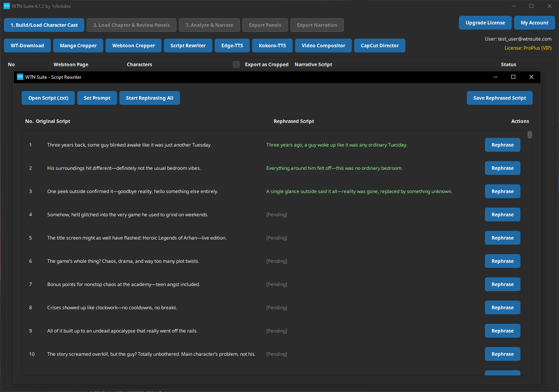Start Rephrasing All script lines
Screen dimensions: 559x392
(x=149, y=98)
